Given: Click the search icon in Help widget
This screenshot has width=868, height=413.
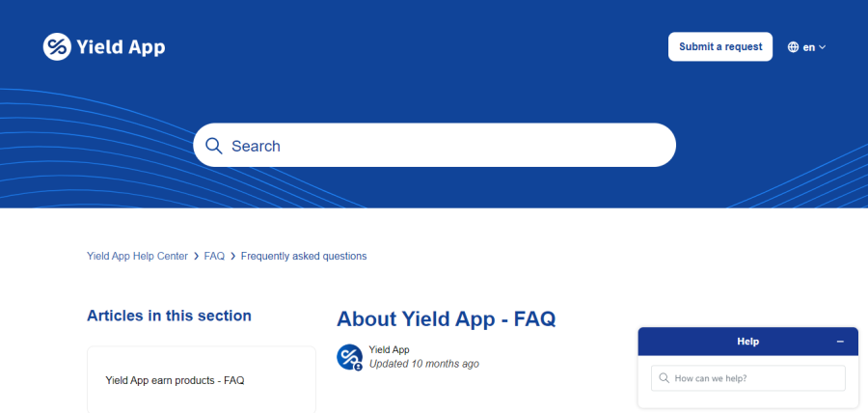Looking at the screenshot, I should [x=665, y=378].
